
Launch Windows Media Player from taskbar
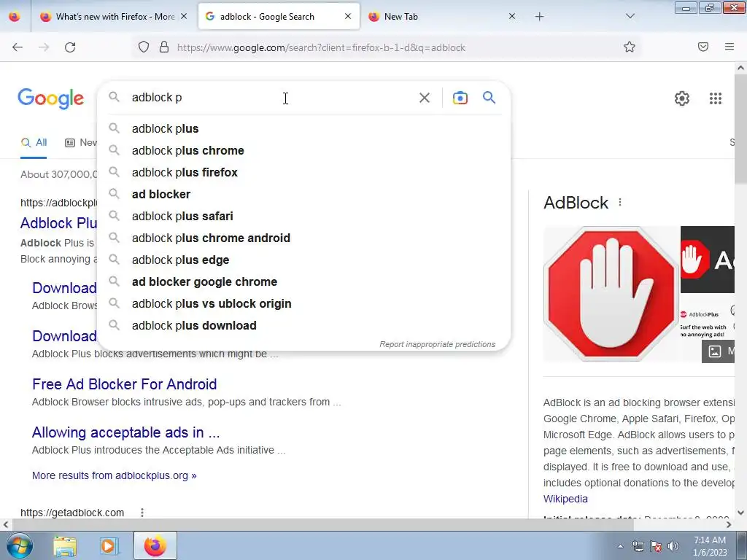point(109,546)
